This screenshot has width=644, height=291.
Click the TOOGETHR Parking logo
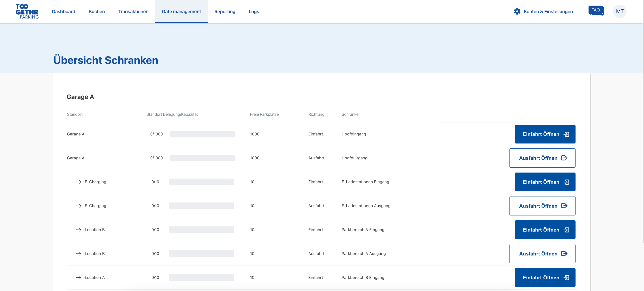click(27, 11)
